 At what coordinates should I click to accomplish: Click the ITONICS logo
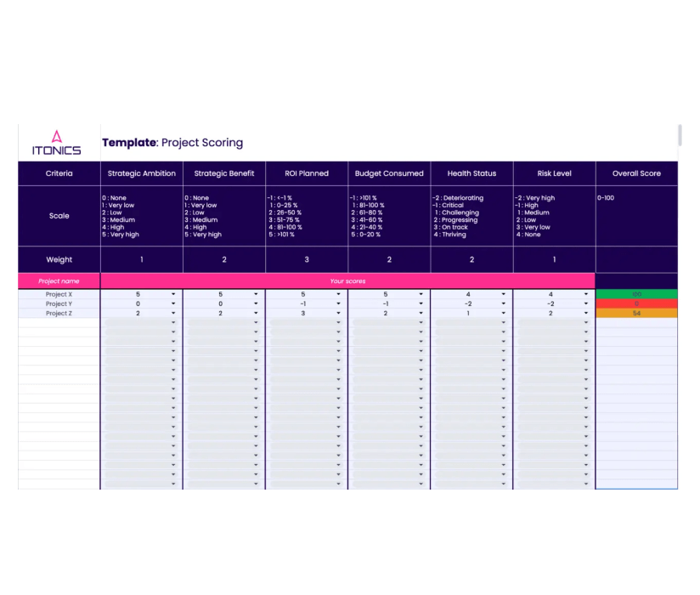pos(58,141)
